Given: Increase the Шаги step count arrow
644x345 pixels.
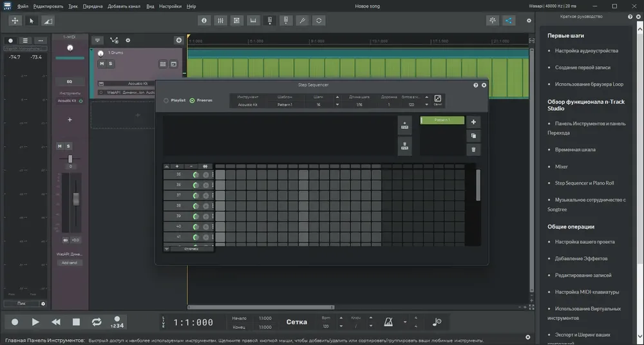Looking at the screenshot, I should pos(337,97).
